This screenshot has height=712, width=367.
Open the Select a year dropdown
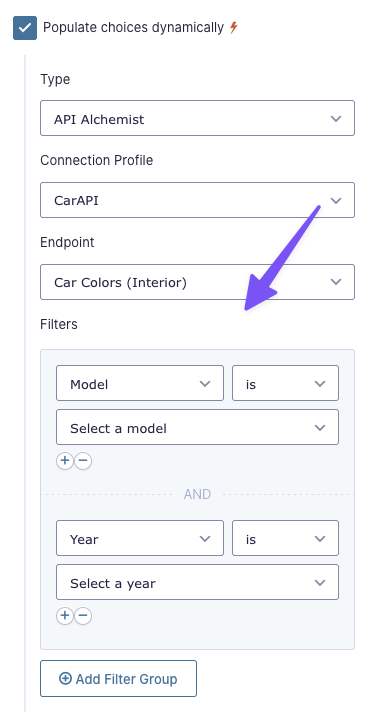click(197, 582)
